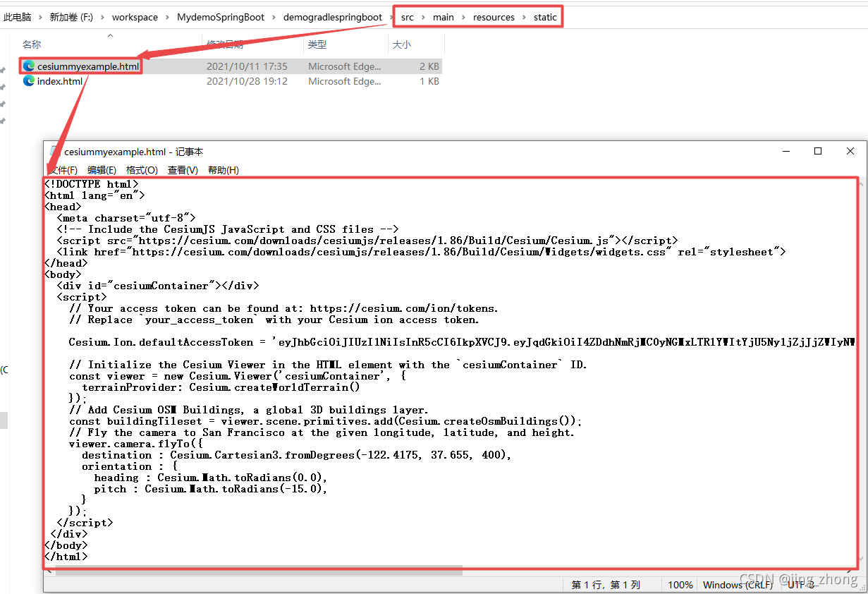Image resolution: width=868 pixels, height=594 pixels.
Task: Open the 格式(O) menu in Notepad
Action: [142, 170]
